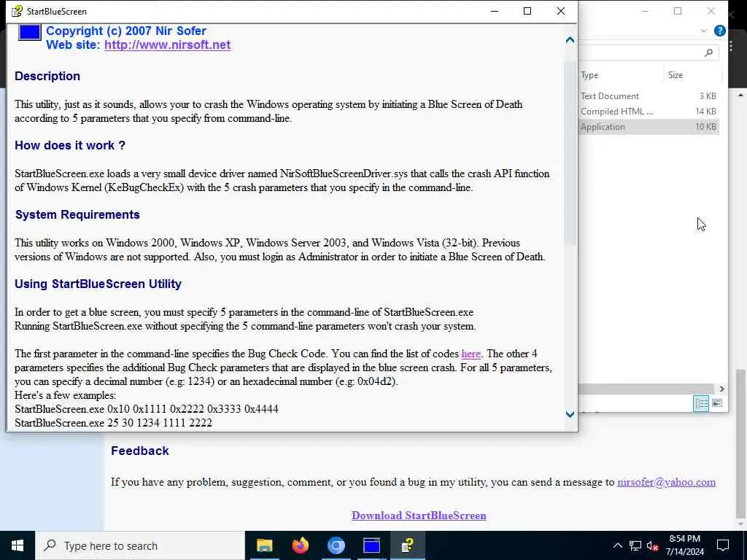
Task: Close the StartBlueScreen help window
Action: pos(561,11)
